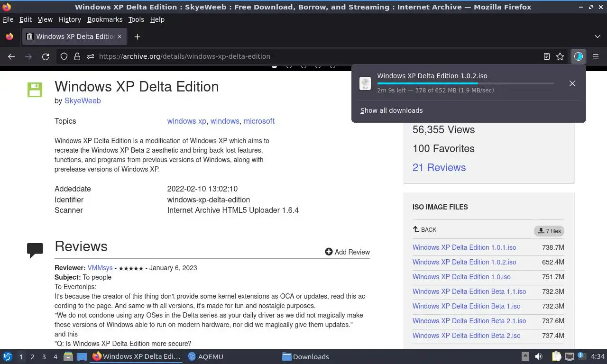
Task: Click the download progress bar
Action: tap(466, 83)
